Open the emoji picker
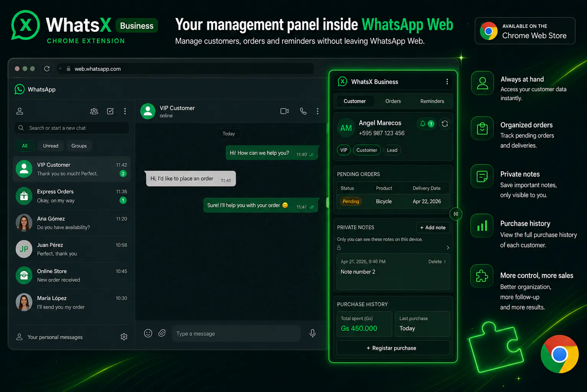Screen dimensions: 587x392 148,333
